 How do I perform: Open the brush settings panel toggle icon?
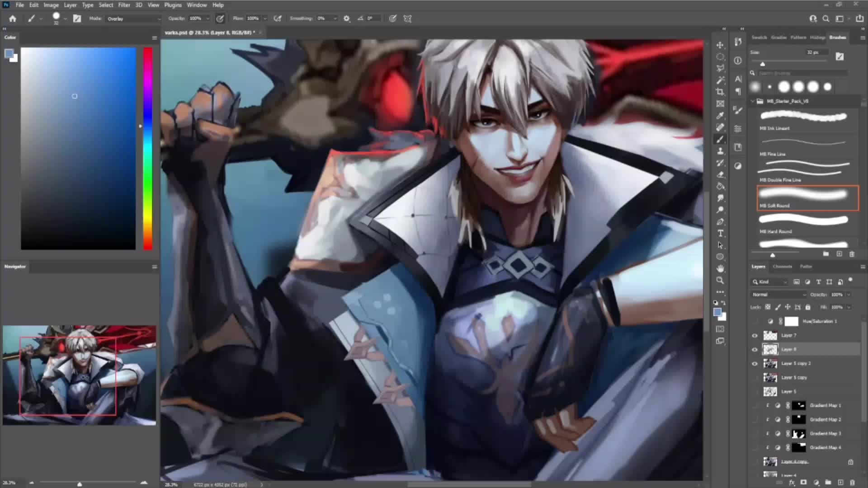click(x=77, y=19)
